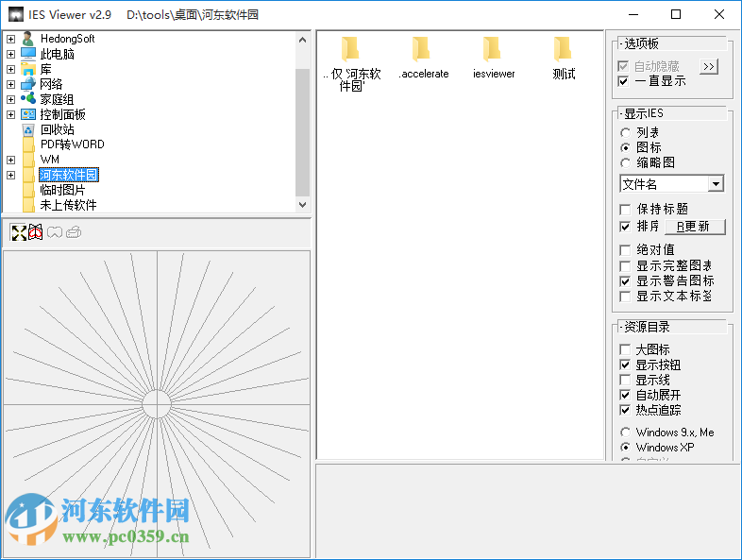Enable the 显示线 checkbox
The height and width of the screenshot is (560, 742).
click(x=625, y=380)
